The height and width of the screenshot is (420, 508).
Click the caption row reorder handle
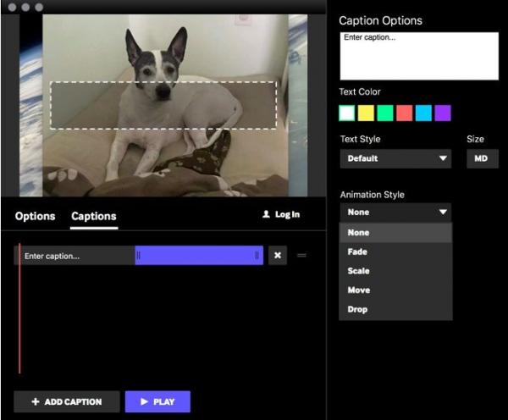click(x=301, y=256)
